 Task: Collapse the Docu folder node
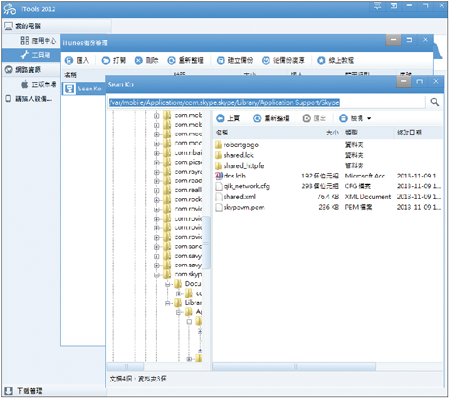(x=168, y=284)
